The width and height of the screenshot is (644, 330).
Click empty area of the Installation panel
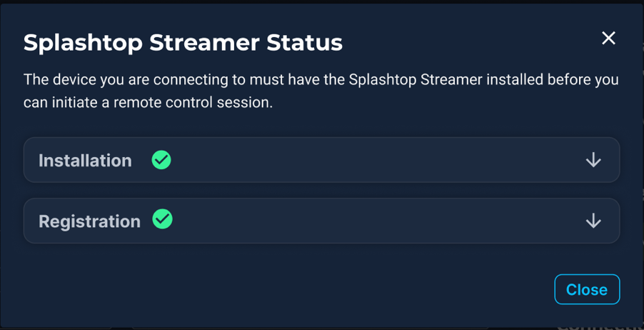pos(371,160)
